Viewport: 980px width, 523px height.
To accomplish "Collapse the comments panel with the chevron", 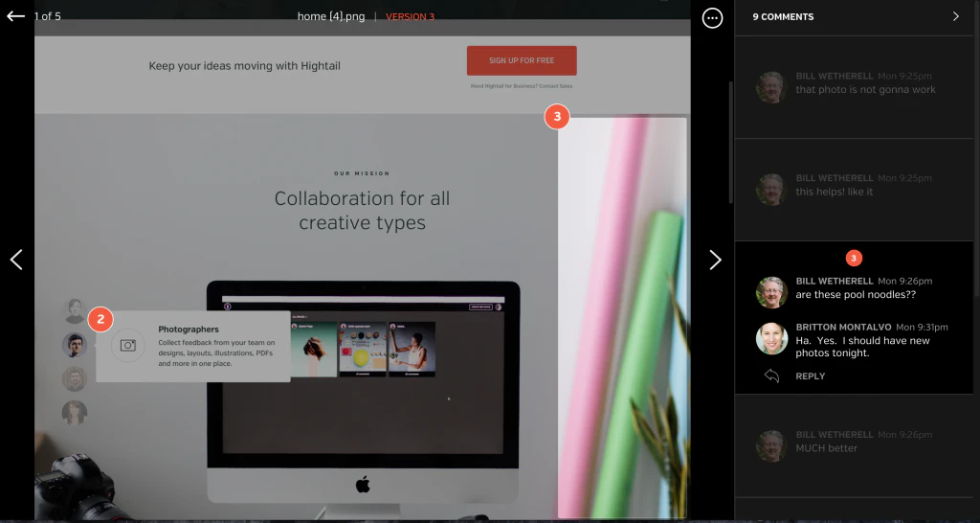I will coord(955,16).
